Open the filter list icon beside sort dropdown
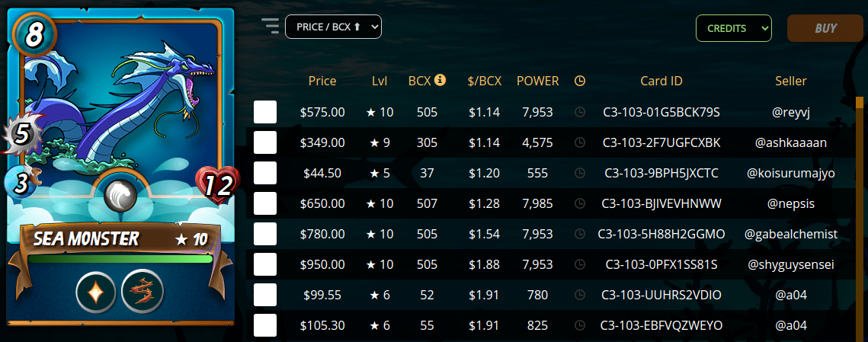Screen dimensions: 868x342 pos(271,27)
